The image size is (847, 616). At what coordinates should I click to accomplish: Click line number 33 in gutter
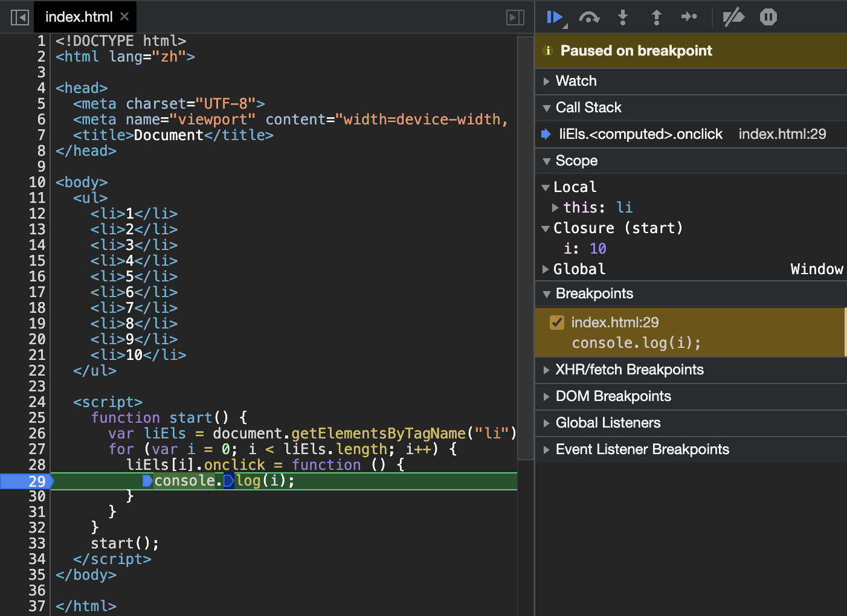coord(37,544)
